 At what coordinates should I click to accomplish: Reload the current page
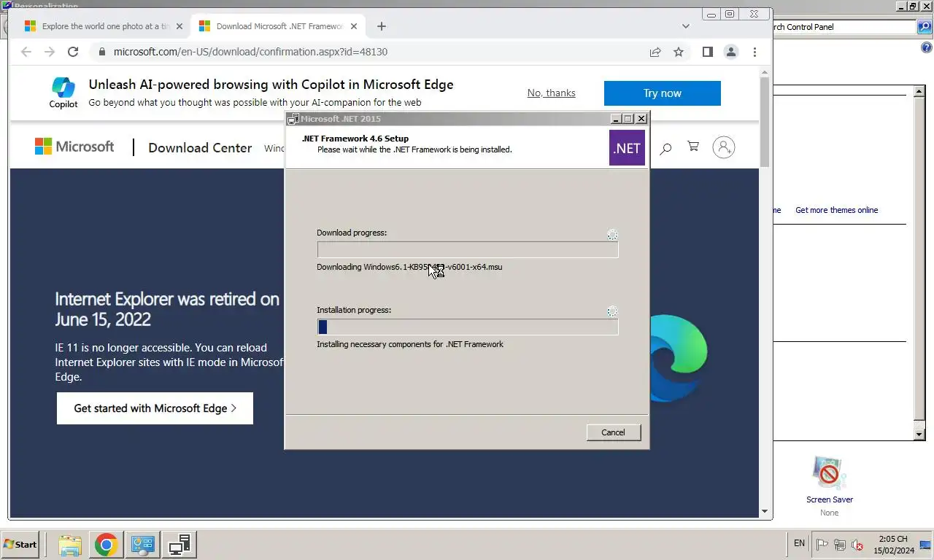click(73, 52)
